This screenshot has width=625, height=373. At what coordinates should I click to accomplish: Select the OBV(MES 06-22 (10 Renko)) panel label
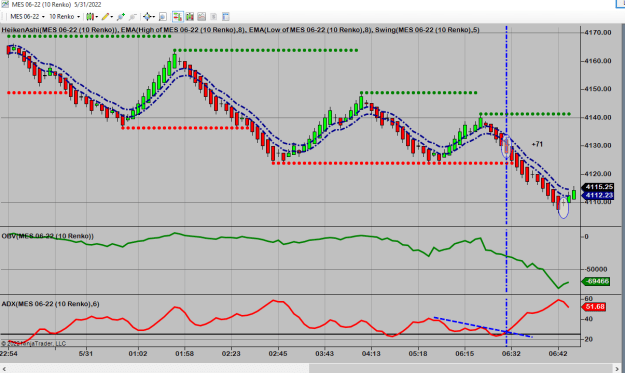click(47, 236)
